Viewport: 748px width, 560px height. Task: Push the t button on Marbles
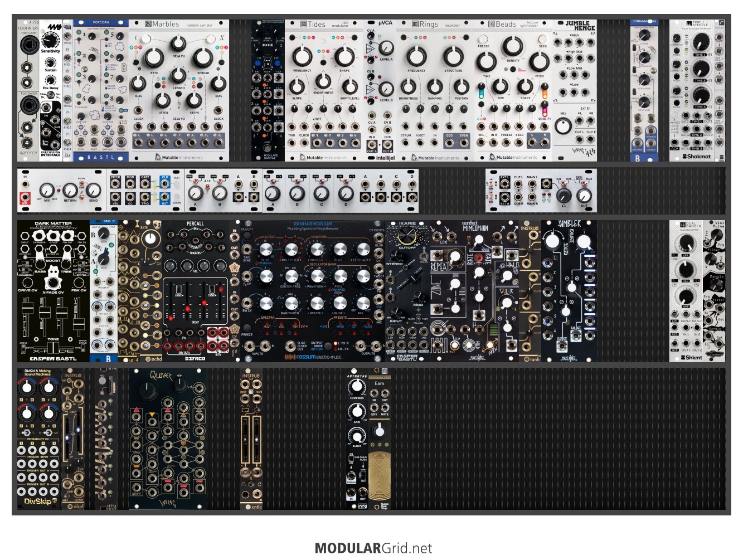[x=146, y=38]
